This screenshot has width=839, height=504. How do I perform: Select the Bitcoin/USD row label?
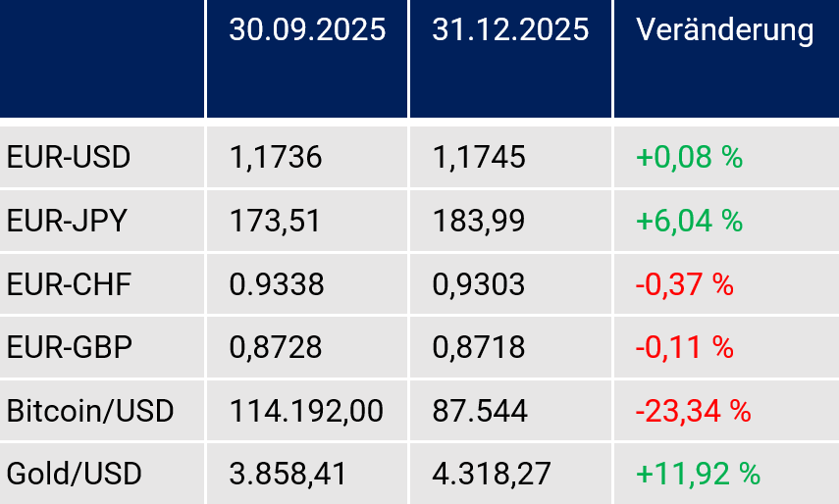click(x=90, y=411)
